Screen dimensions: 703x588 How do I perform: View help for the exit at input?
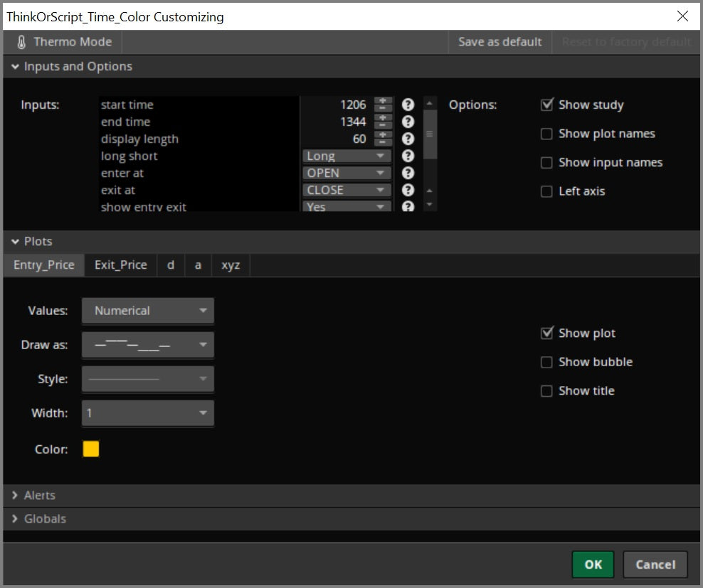408,190
